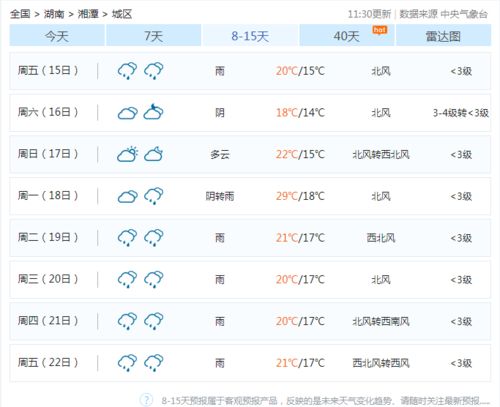Image resolution: width=500 pixels, height=407 pixels.
Task: Click the 周日（17日）date label
Action: point(48,154)
